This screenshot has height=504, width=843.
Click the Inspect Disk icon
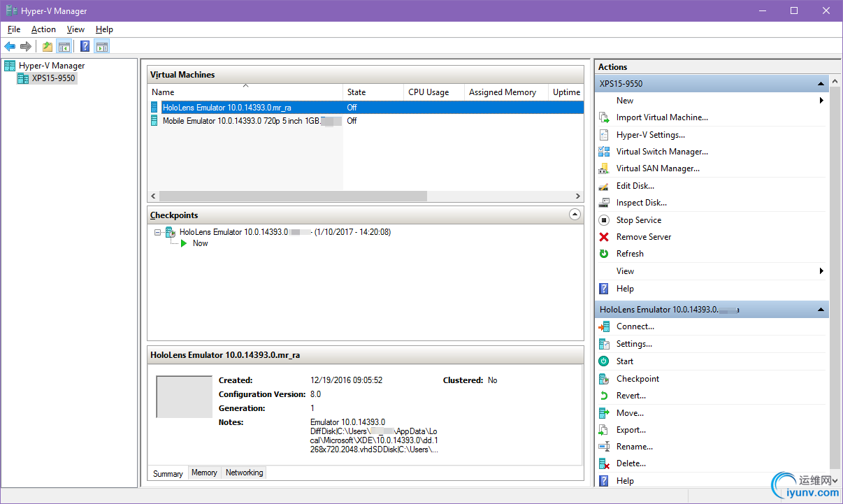(604, 203)
